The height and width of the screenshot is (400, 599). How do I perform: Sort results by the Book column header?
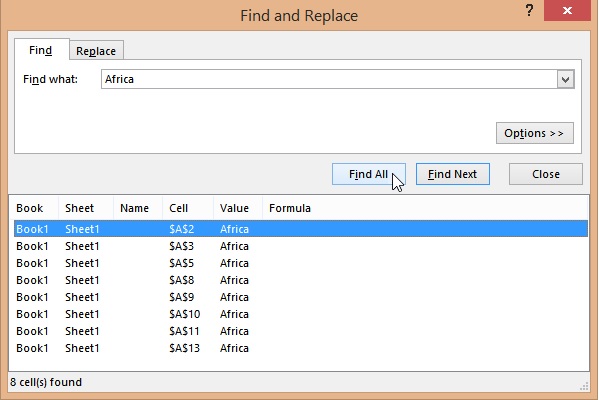tap(34, 208)
